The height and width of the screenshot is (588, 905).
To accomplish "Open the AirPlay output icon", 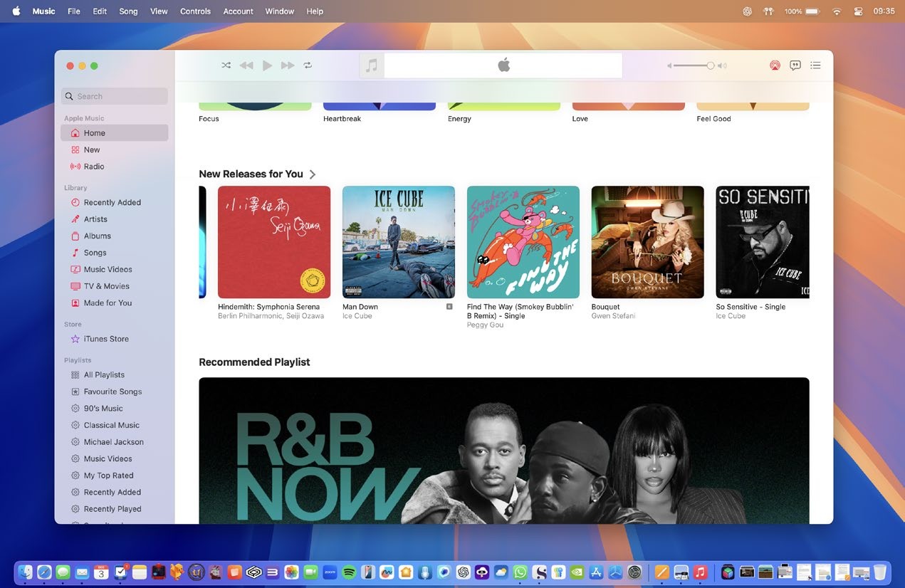I will [x=775, y=65].
